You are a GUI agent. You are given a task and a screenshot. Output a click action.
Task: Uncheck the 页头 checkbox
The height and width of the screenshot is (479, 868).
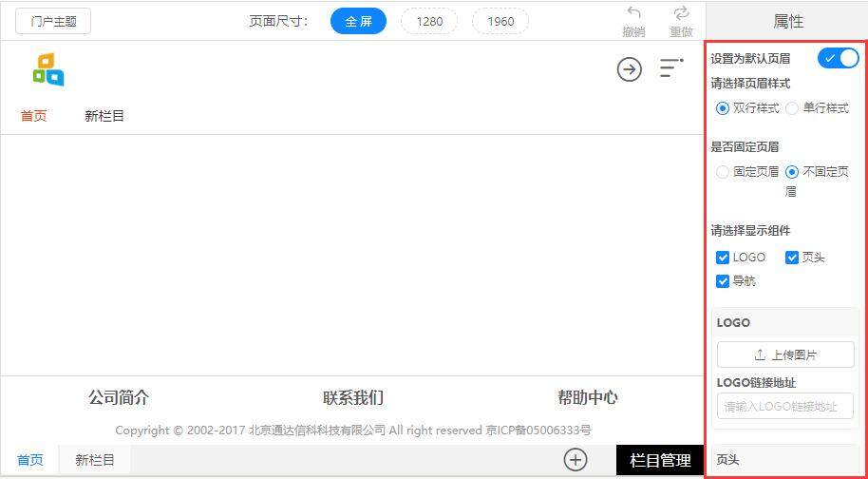(x=792, y=258)
